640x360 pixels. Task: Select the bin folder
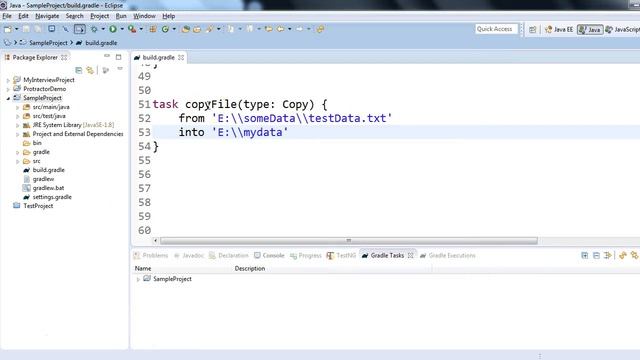tap(37, 143)
